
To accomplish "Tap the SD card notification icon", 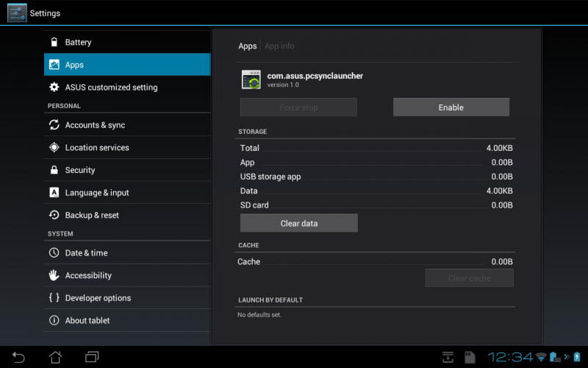I will (469, 357).
